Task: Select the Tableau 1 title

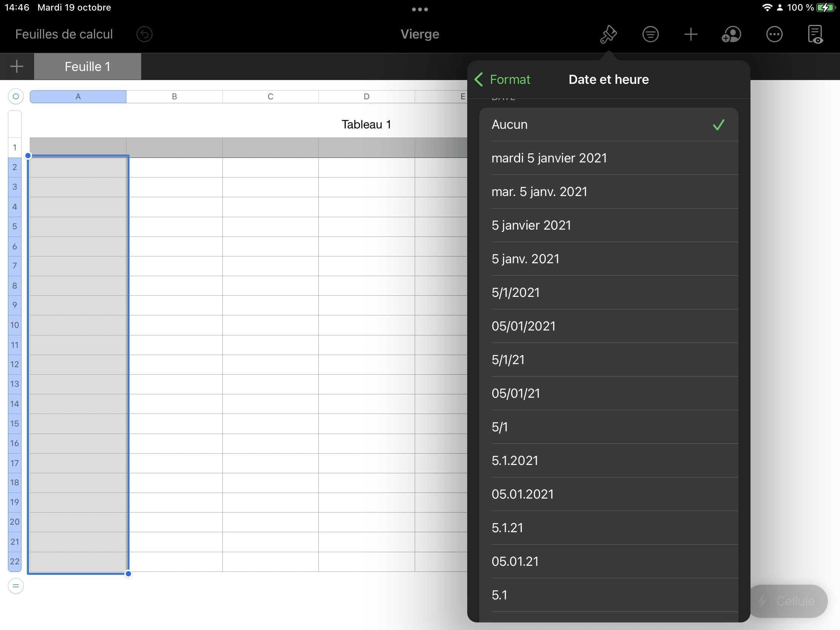Action: pyautogui.click(x=366, y=125)
